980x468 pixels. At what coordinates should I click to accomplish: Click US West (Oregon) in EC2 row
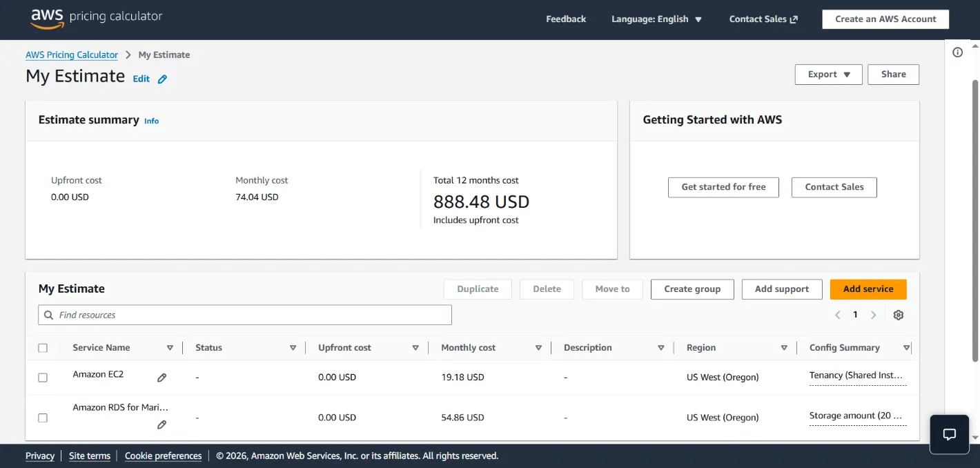click(x=723, y=378)
